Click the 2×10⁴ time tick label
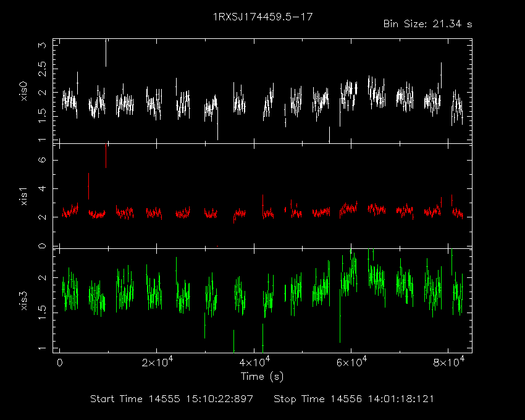 point(157,362)
